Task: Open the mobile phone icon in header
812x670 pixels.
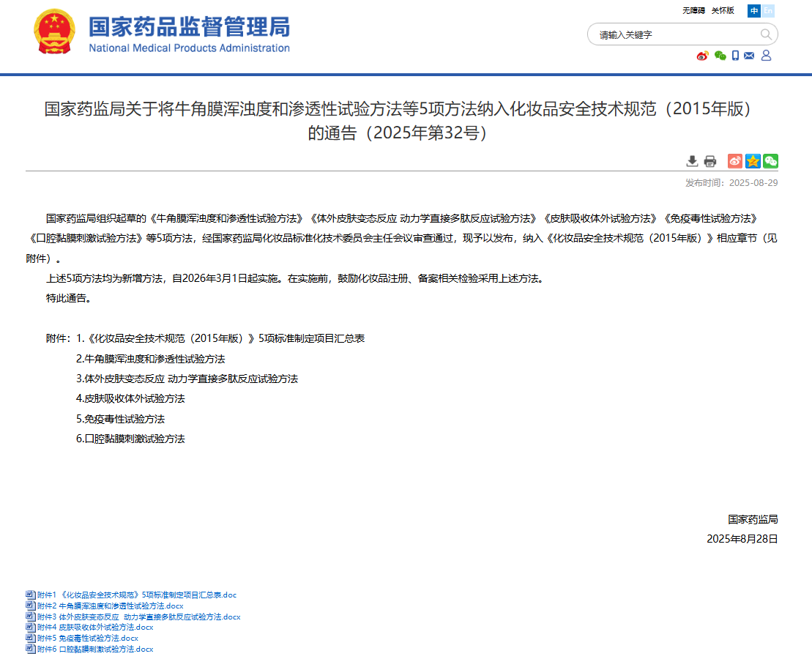Action: tap(736, 56)
